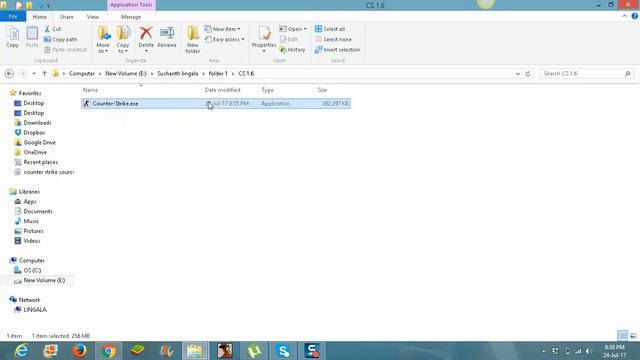Click Select all

pos(330,29)
